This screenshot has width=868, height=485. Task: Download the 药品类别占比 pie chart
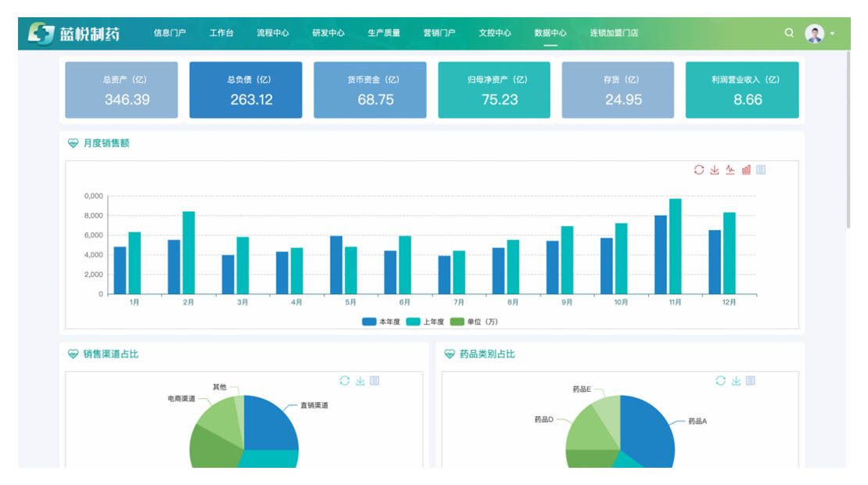coord(736,381)
